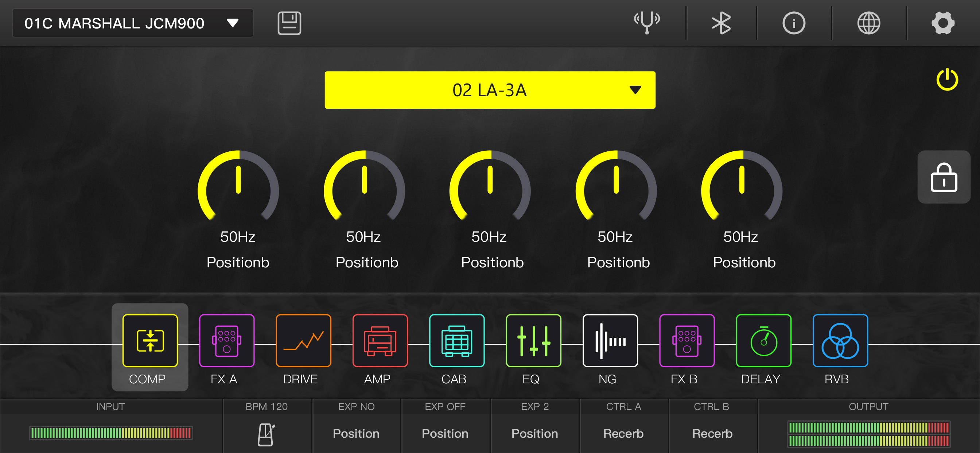Click the save preset floppy icon

289,23
